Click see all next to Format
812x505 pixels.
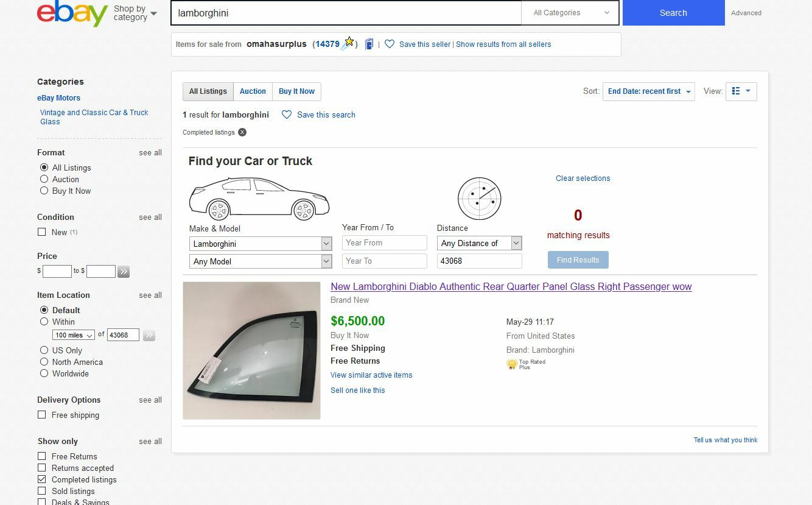point(150,153)
